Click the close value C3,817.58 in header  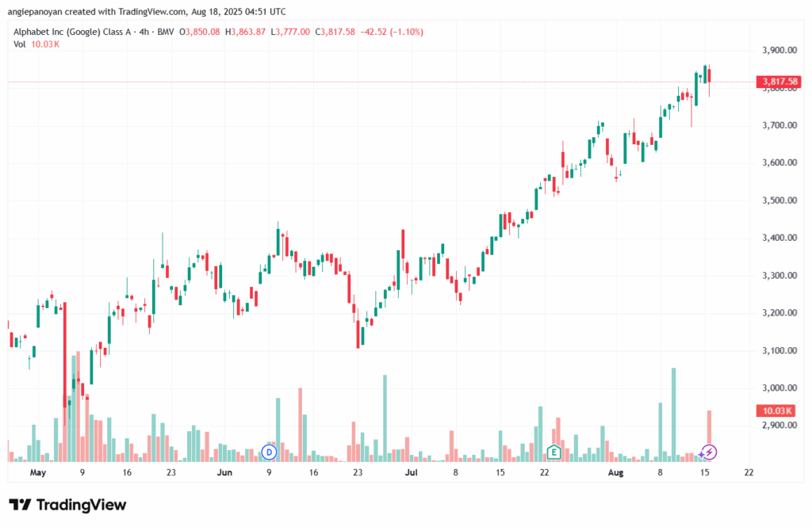click(335, 32)
